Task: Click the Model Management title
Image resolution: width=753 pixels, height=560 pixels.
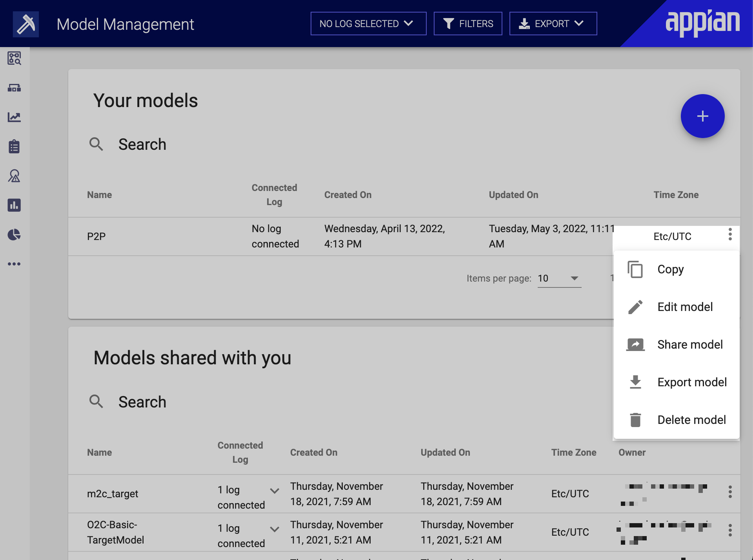Action: click(125, 24)
